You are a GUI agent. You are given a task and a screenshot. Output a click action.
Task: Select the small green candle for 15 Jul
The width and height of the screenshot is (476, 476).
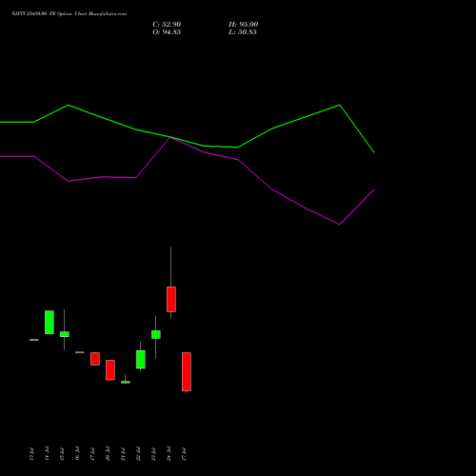[x=65, y=334]
